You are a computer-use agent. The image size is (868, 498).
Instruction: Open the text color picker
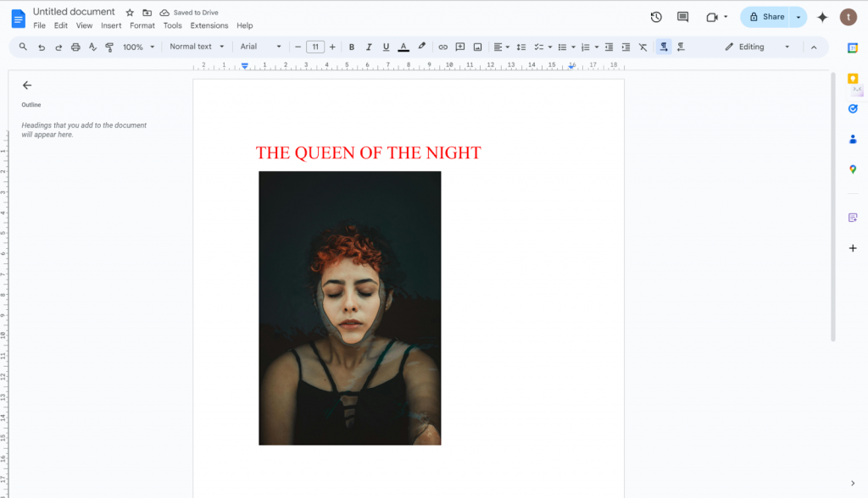[403, 47]
